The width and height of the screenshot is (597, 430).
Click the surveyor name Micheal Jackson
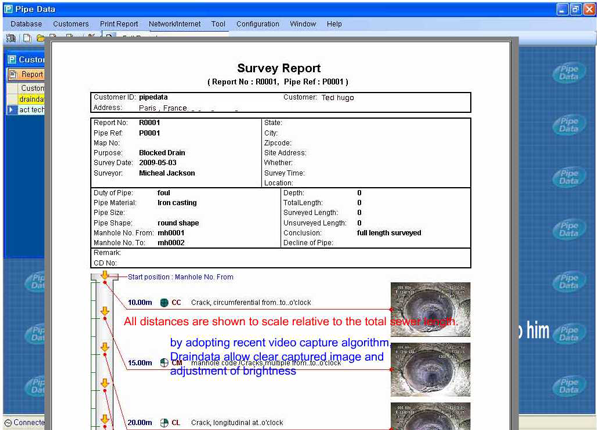click(167, 173)
